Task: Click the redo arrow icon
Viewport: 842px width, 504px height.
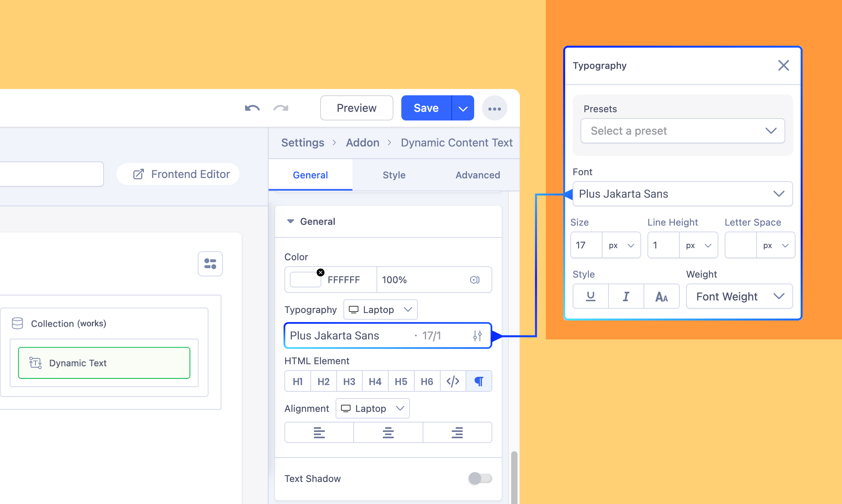Action: 281,108
